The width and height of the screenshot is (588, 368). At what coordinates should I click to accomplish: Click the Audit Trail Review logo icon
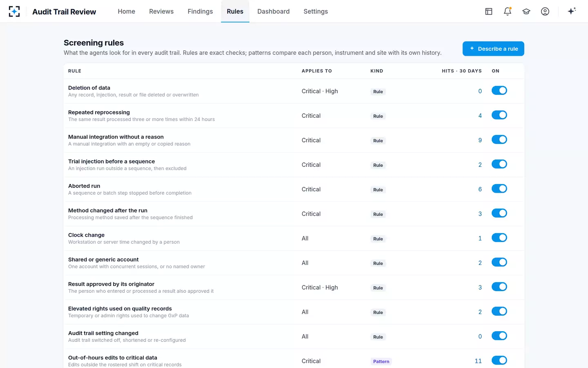[14, 11]
